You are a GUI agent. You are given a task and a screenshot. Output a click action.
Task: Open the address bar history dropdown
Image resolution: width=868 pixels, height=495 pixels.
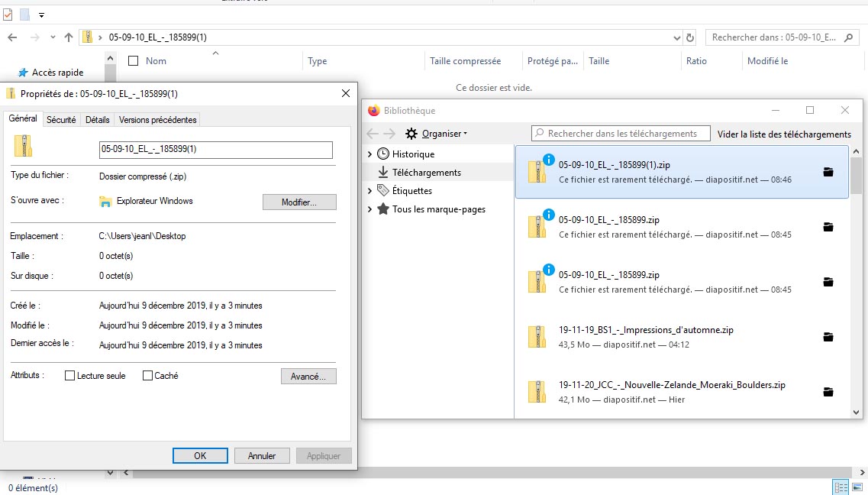coord(677,37)
